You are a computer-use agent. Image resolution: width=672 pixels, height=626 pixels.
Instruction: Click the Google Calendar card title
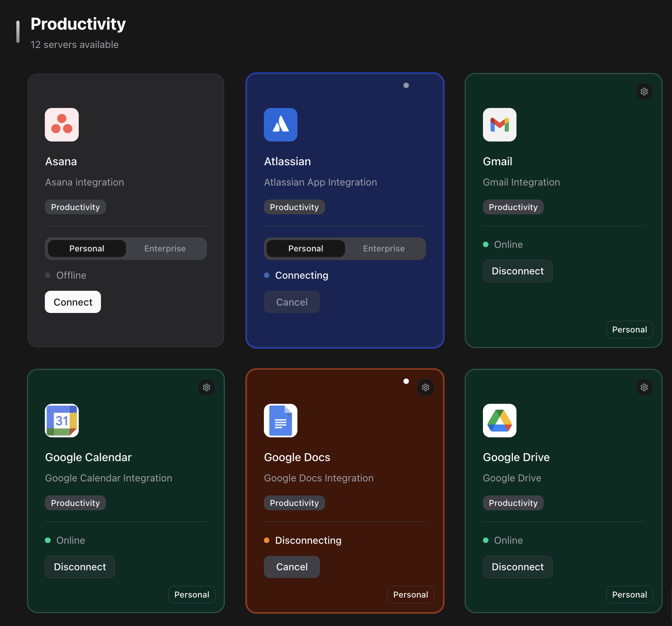(x=88, y=457)
